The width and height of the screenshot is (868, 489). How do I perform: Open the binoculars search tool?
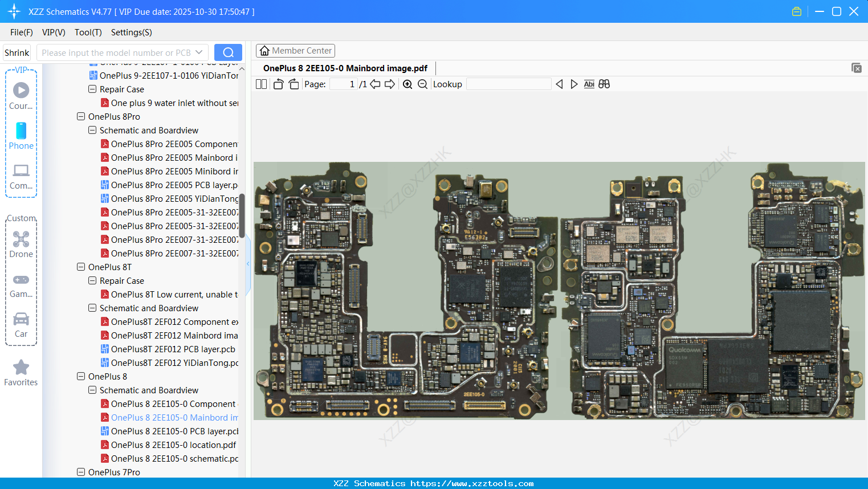click(604, 84)
